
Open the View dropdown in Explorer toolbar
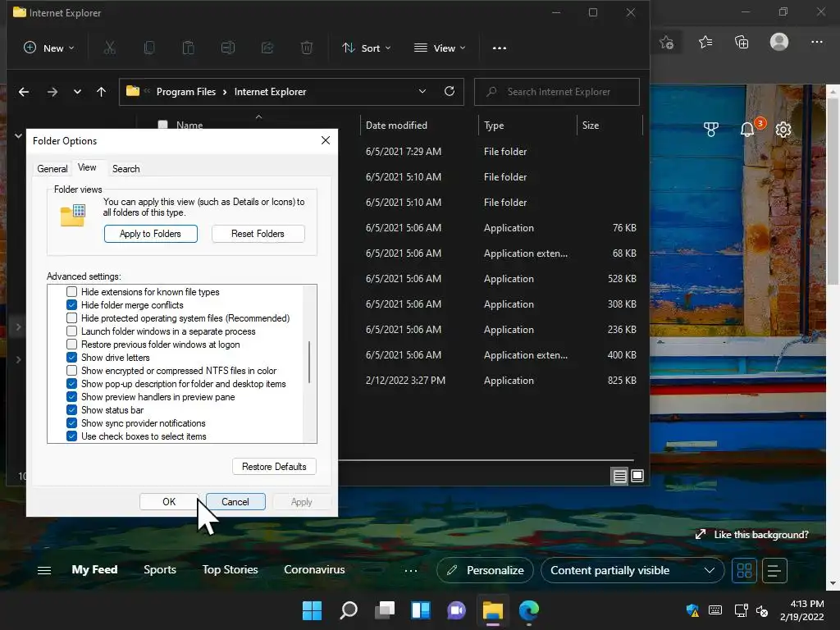(440, 48)
